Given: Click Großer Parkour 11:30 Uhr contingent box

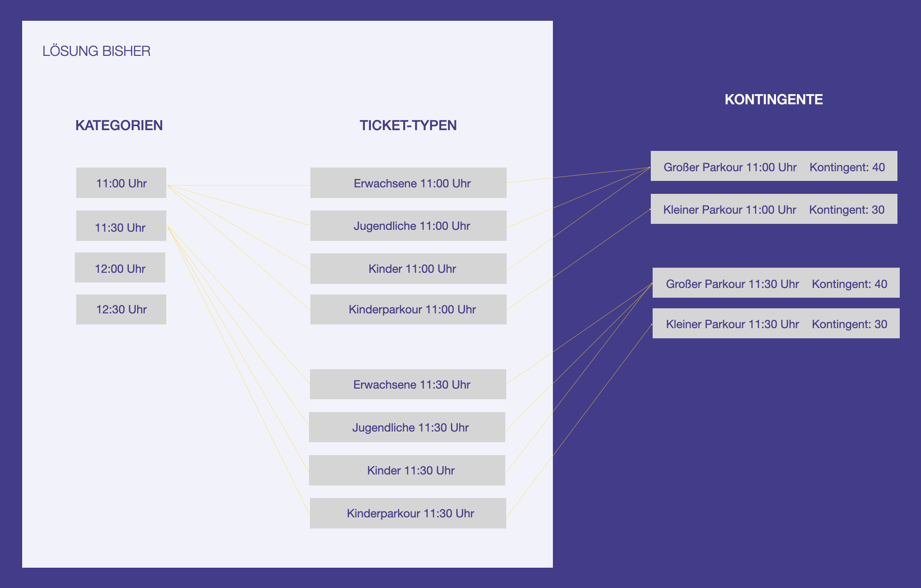Looking at the screenshot, I should [776, 282].
